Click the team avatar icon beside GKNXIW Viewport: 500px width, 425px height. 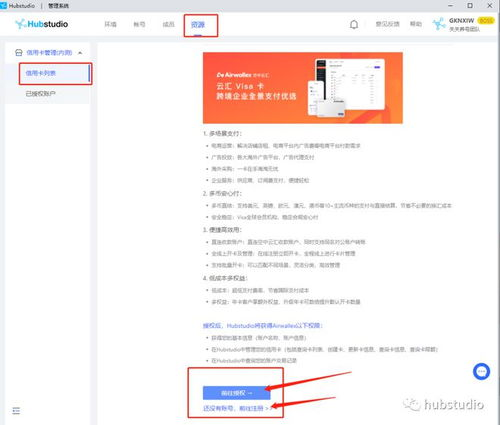coord(439,24)
